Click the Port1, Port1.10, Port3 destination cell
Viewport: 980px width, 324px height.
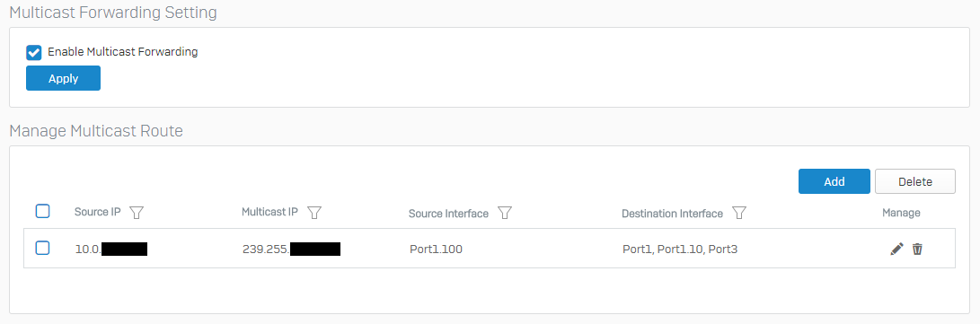tap(681, 250)
